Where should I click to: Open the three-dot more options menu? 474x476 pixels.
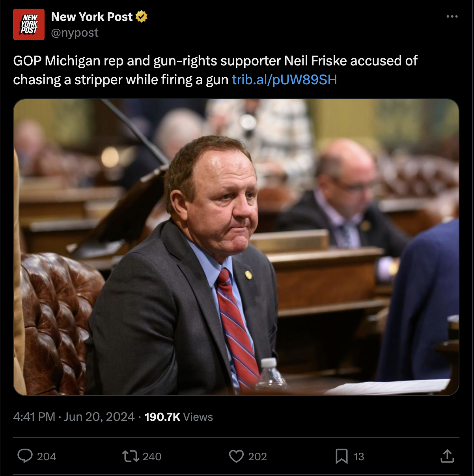point(452,17)
